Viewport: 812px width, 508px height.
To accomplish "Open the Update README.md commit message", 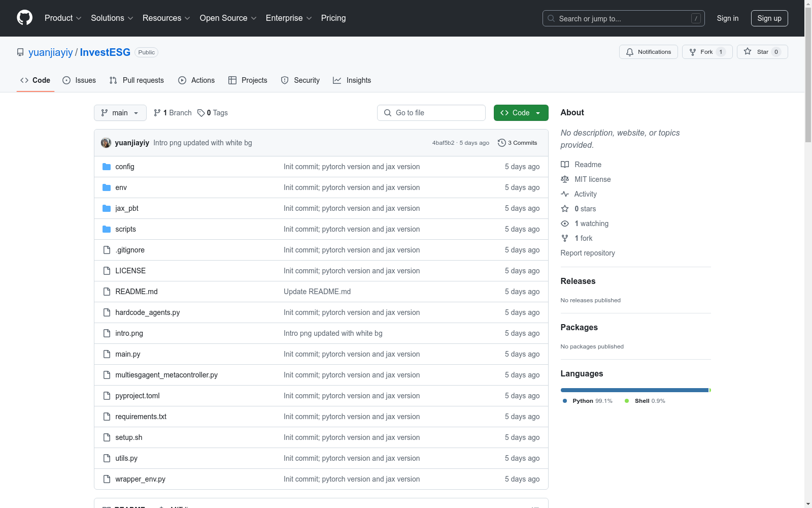I will click(x=317, y=292).
